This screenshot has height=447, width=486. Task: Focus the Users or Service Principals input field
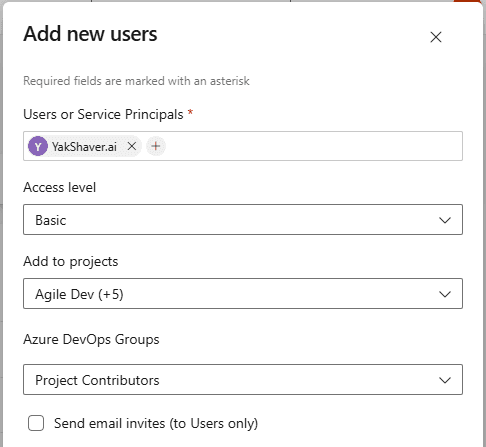pyautogui.click(x=313, y=146)
